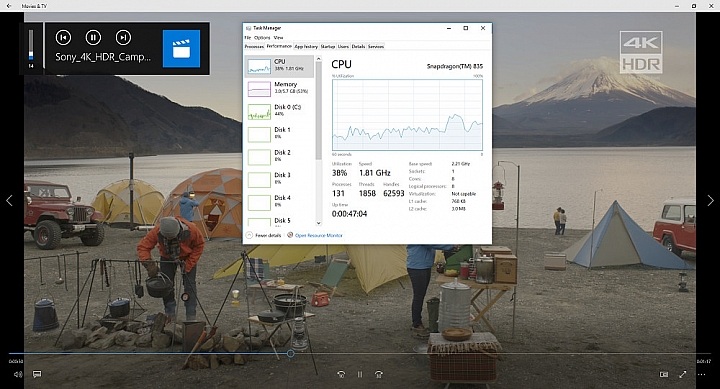Click the 131 processes value
Image resolution: width=720 pixels, height=389 pixels.
[x=338, y=193]
